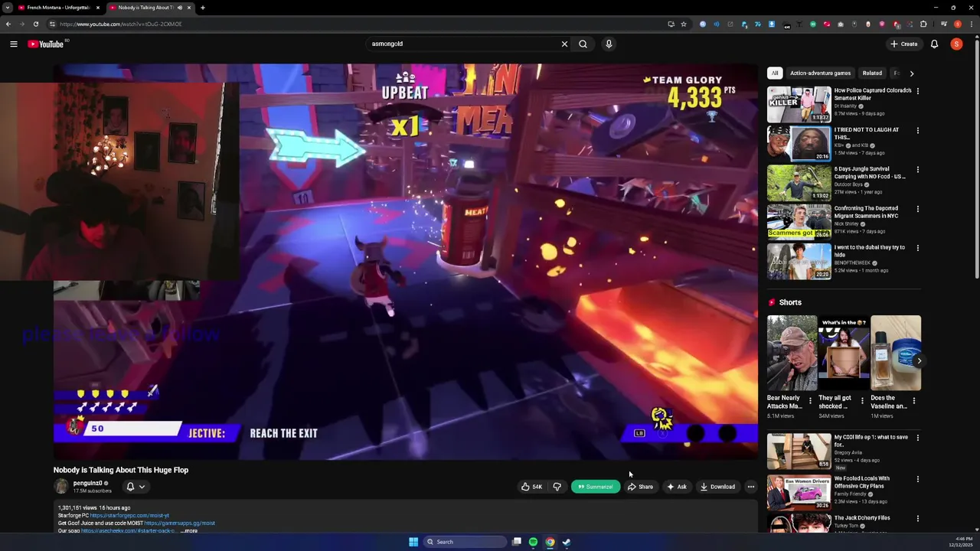Click the Ask button
The height and width of the screenshot is (551, 980).
click(677, 487)
